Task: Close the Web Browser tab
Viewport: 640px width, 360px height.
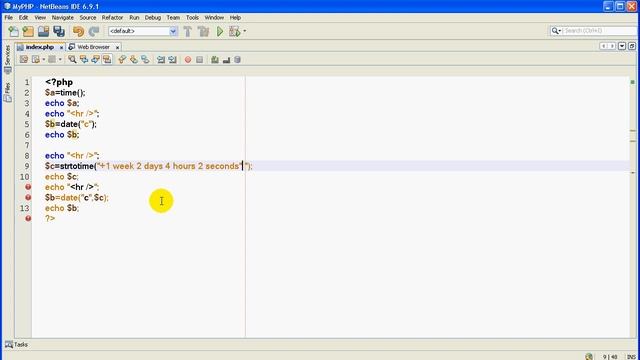Action: coord(117,47)
